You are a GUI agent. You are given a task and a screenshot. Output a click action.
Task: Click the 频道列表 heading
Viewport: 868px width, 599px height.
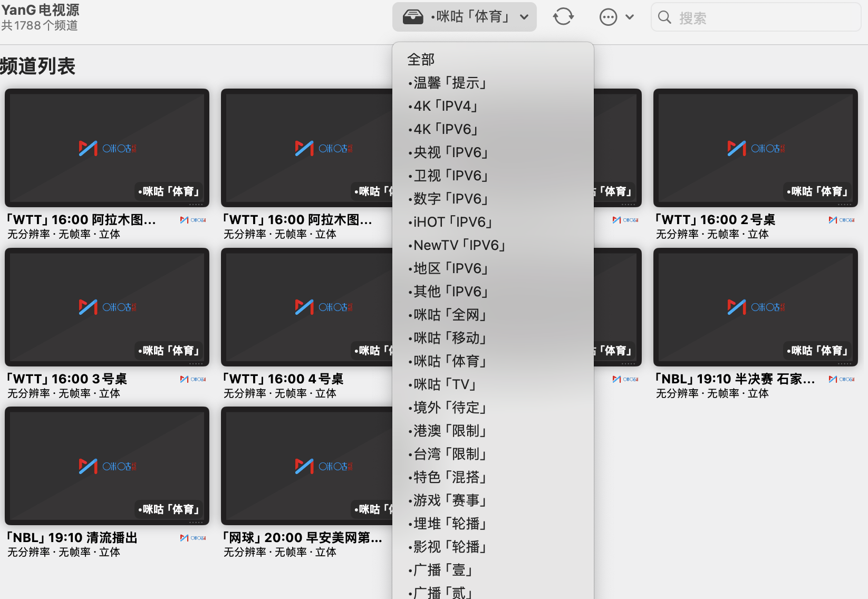[38, 66]
